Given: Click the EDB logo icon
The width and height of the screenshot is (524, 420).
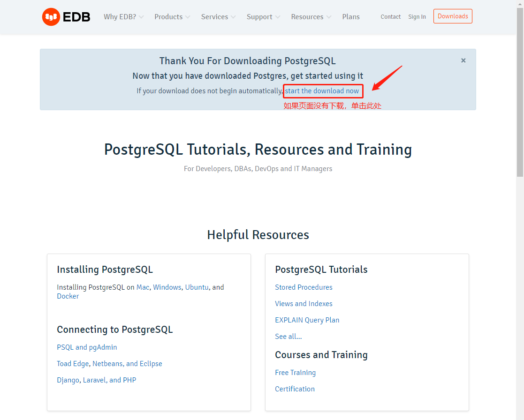Looking at the screenshot, I should coord(51,16).
